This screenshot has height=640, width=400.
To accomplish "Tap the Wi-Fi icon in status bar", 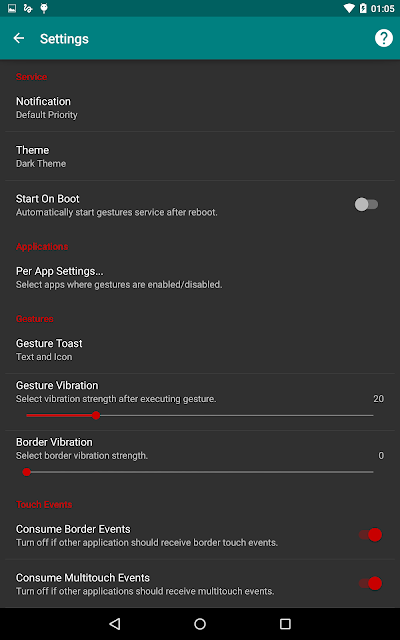I will (x=349, y=8).
